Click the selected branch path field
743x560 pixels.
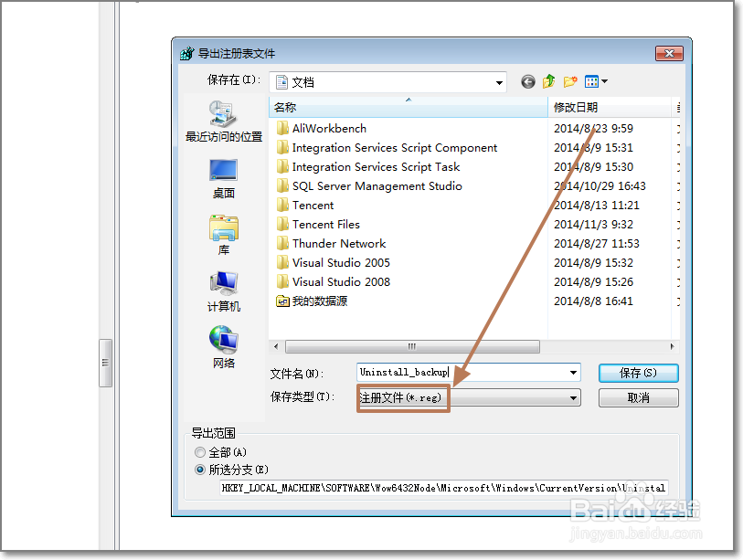(x=444, y=488)
